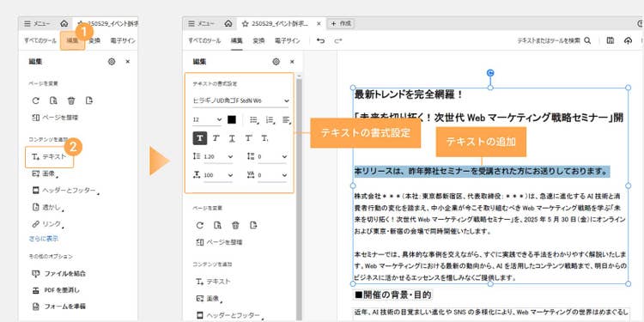This screenshot has width=644, height=322.
Task: Open font size dropdown showing 12
Action: (207, 120)
